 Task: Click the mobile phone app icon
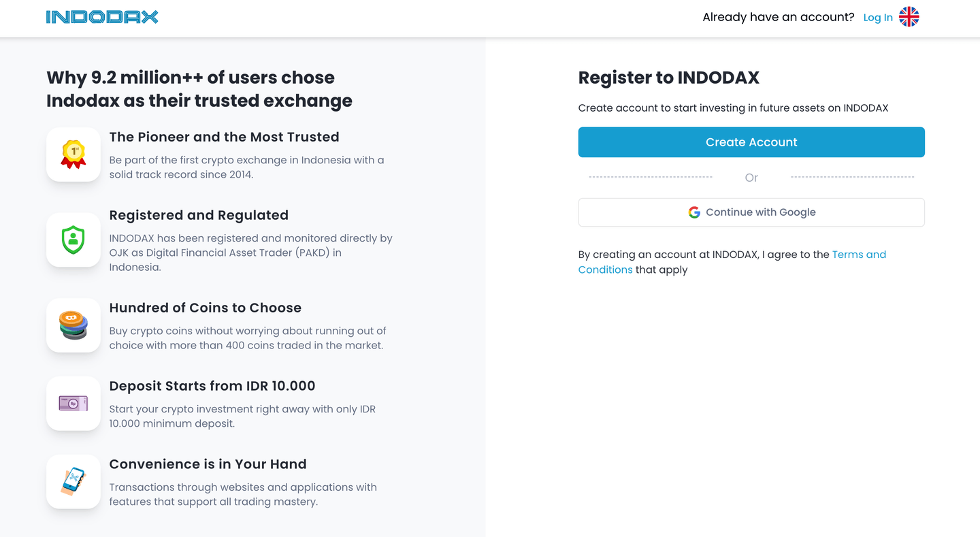73,481
